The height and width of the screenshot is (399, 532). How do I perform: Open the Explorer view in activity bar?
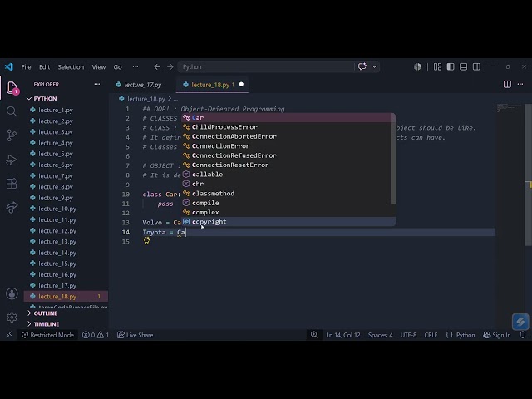12,88
